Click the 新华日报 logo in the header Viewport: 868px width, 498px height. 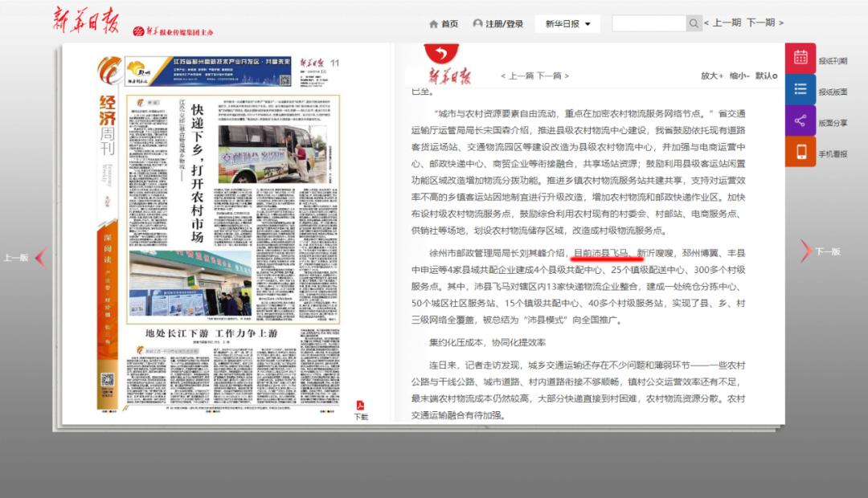(86, 20)
